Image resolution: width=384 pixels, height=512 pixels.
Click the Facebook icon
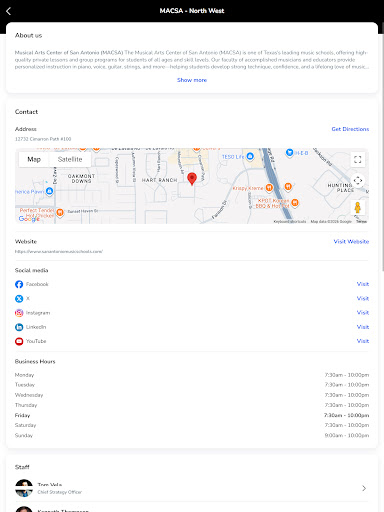pos(19,284)
